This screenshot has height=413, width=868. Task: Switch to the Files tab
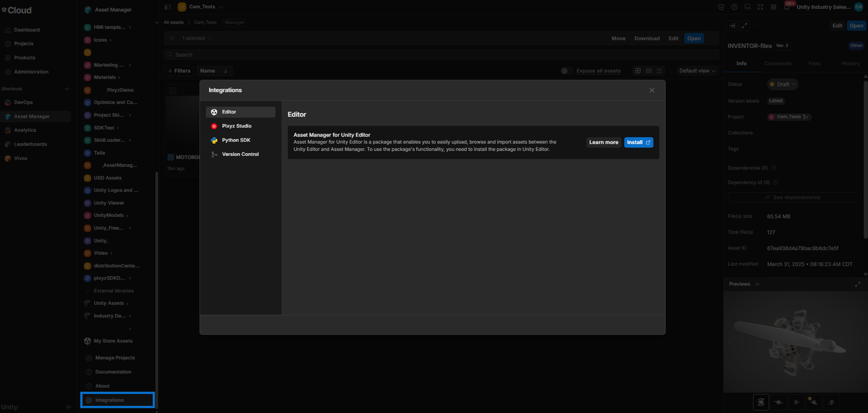click(x=814, y=63)
